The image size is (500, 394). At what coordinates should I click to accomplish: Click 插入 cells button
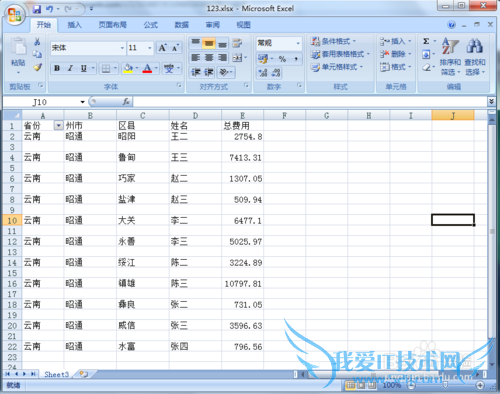(x=396, y=41)
